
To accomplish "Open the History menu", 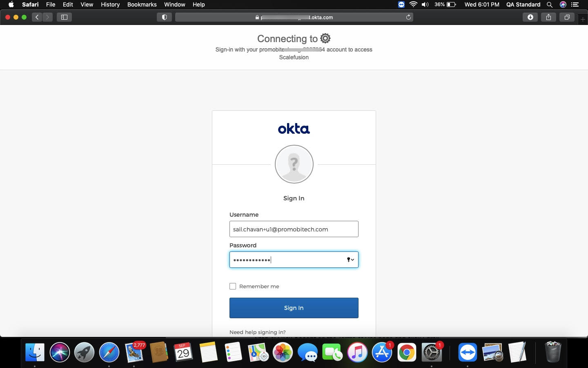I will coord(110,4).
